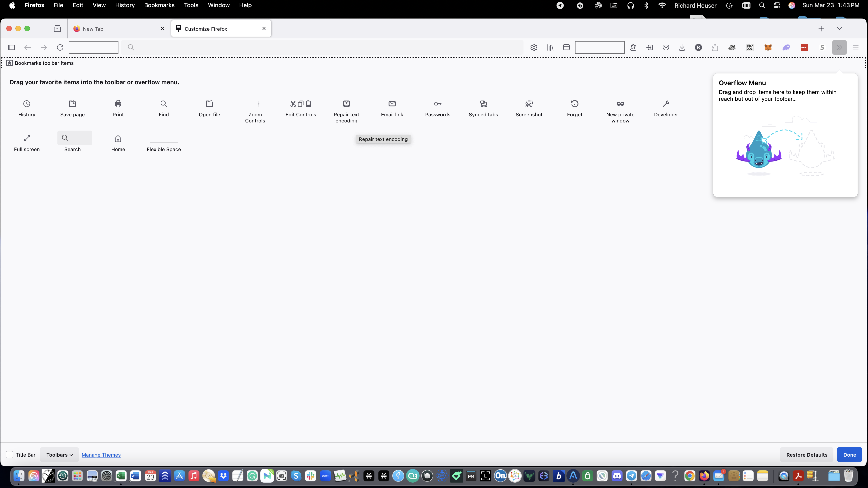Click the forward arrow toolbar button
Screen dimensions: 868x488
point(44,47)
